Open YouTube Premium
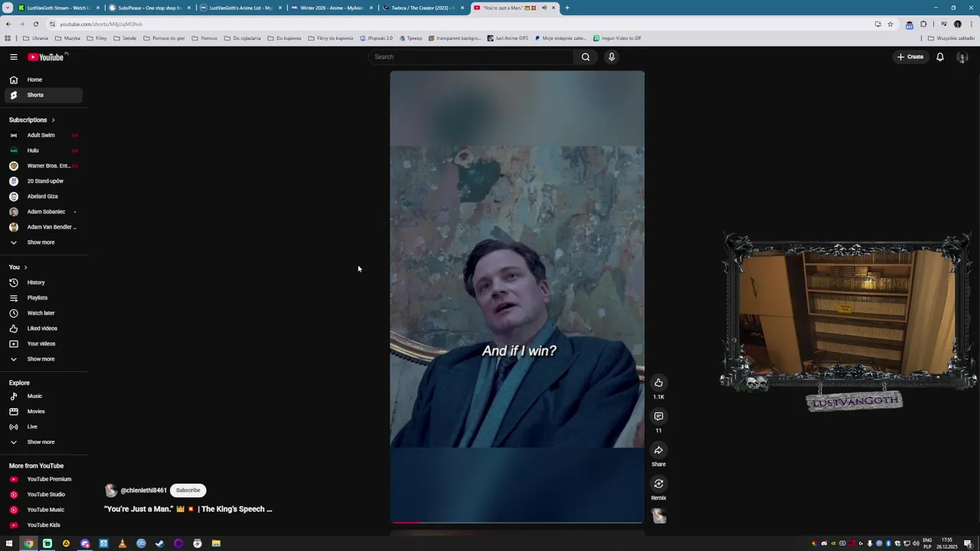Viewport: 980px width, 551px height. tap(42, 479)
